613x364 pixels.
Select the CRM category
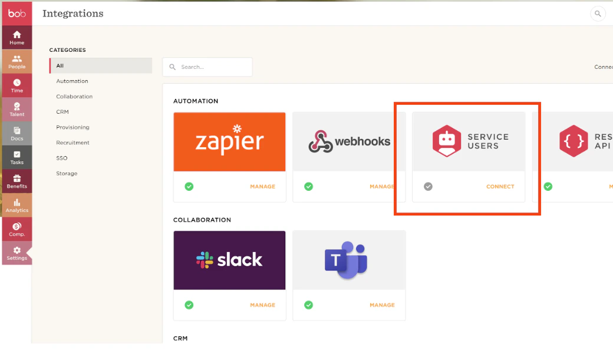pos(62,112)
